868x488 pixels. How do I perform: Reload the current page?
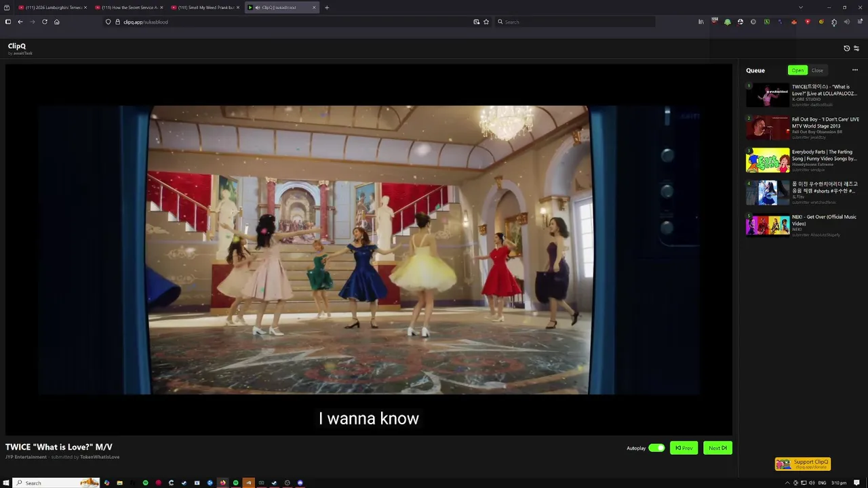(x=45, y=22)
